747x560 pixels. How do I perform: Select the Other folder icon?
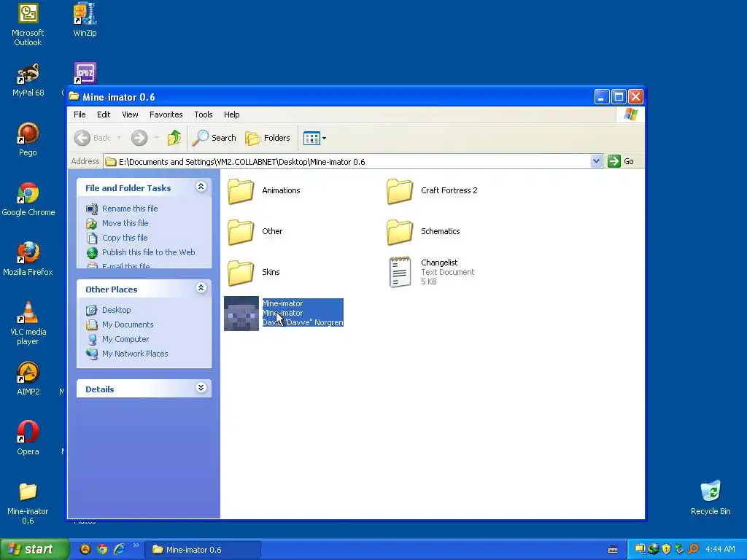(x=241, y=231)
